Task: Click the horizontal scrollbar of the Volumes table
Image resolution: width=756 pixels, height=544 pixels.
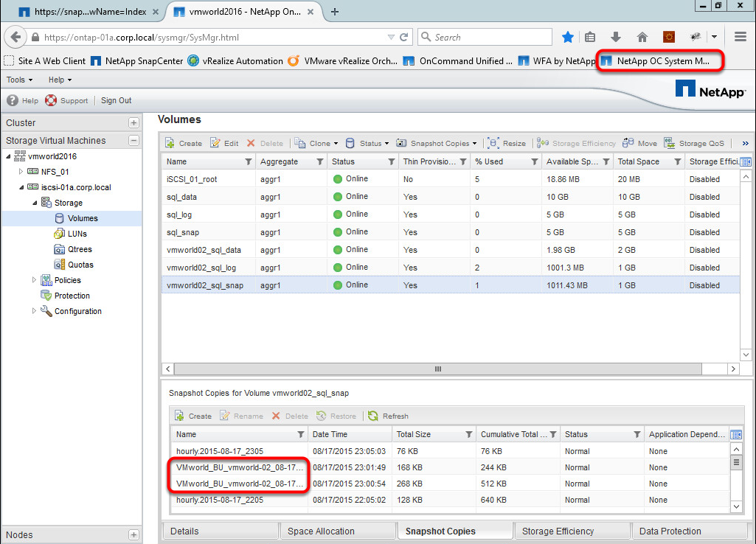Action: pos(438,369)
